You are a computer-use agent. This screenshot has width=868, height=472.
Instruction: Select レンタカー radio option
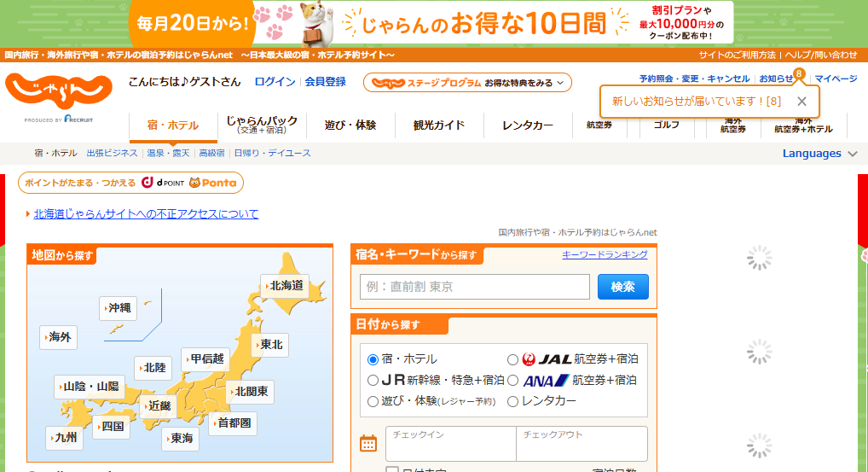(x=512, y=402)
